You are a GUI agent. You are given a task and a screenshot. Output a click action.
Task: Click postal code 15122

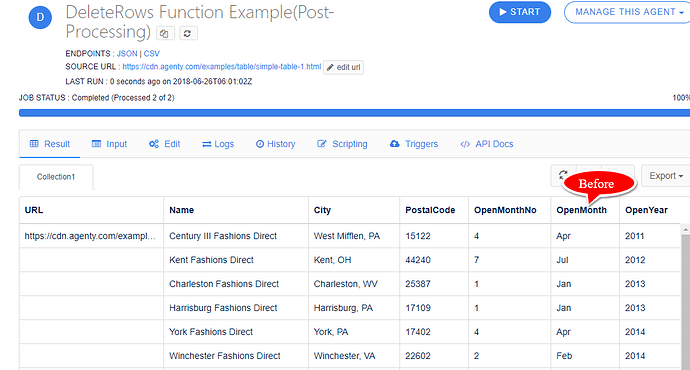tap(434, 236)
